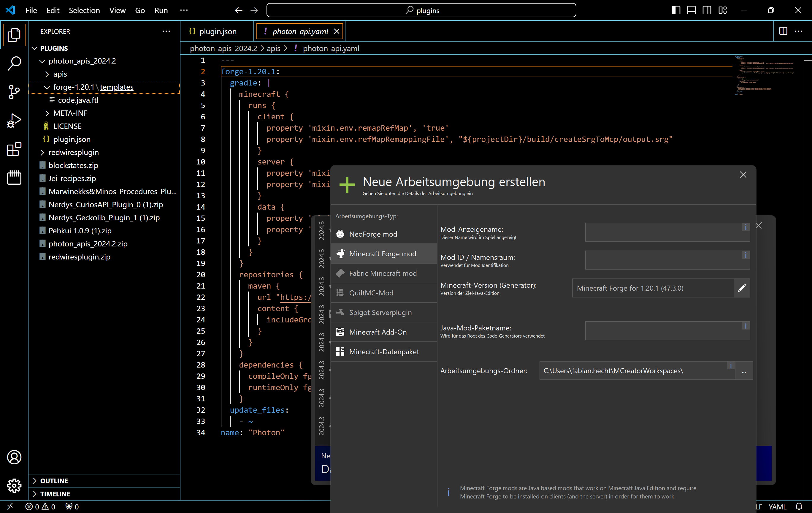812x513 pixels.
Task: Expand the TIMELINE section
Action: pyautogui.click(x=104, y=494)
